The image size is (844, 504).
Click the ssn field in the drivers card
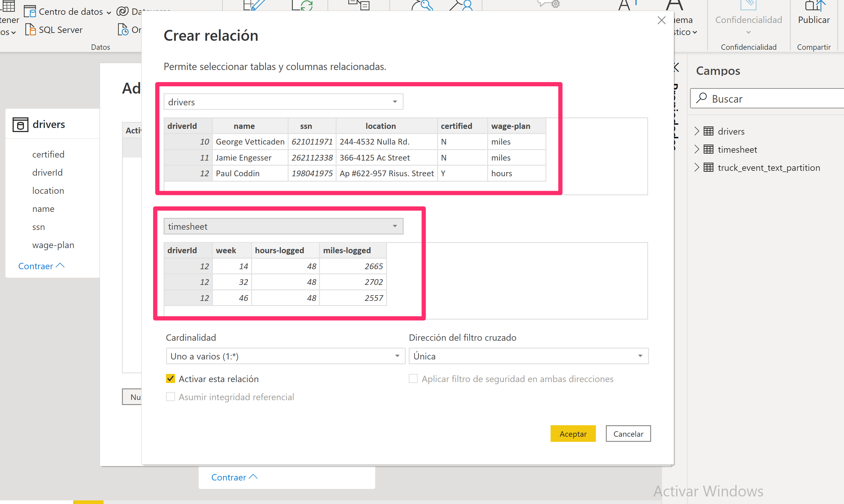pos(38,227)
